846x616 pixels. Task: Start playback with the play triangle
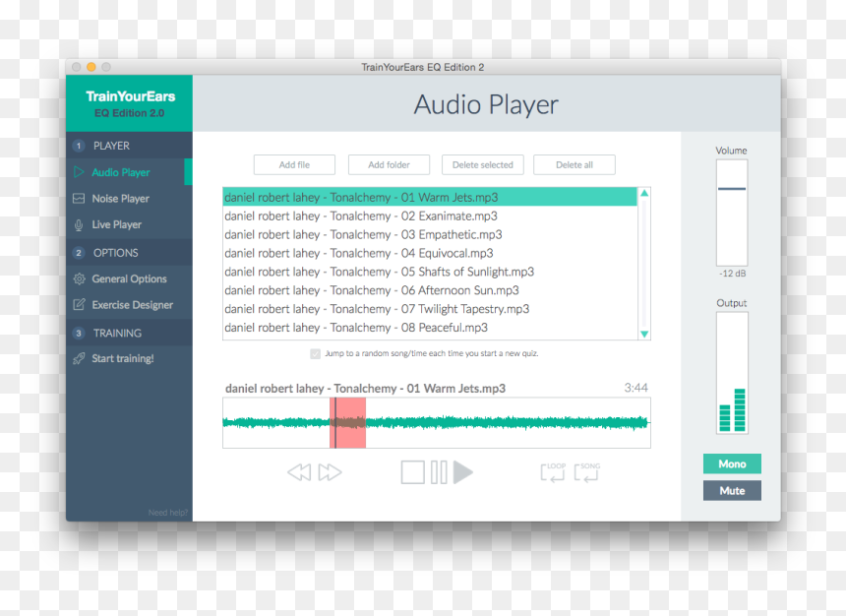click(x=463, y=472)
